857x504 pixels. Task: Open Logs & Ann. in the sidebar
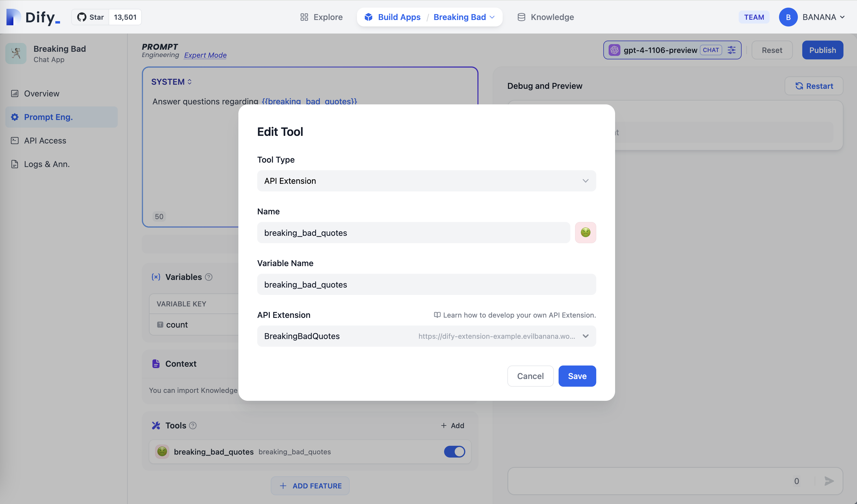tap(46, 164)
